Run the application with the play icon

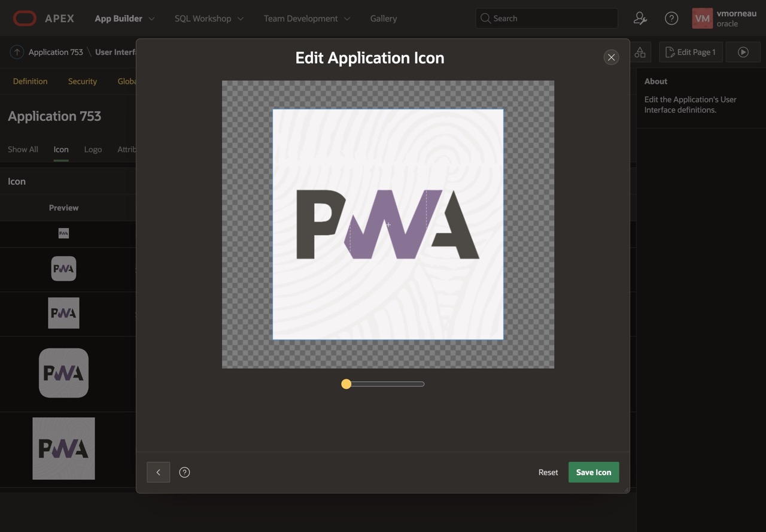click(743, 52)
